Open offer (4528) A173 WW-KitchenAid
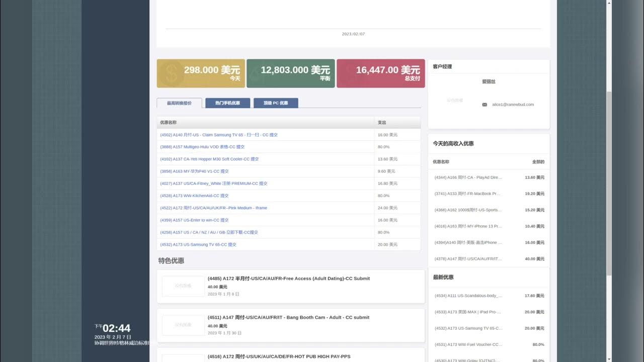Image resolution: width=644 pixels, height=362 pixels. click(x=194, y=196)
